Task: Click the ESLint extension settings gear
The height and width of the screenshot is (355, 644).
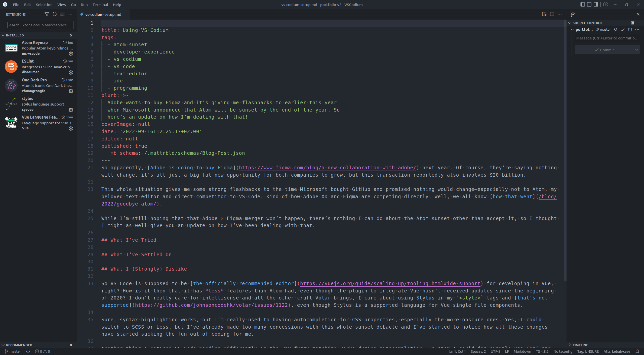Action: point(71,72)
